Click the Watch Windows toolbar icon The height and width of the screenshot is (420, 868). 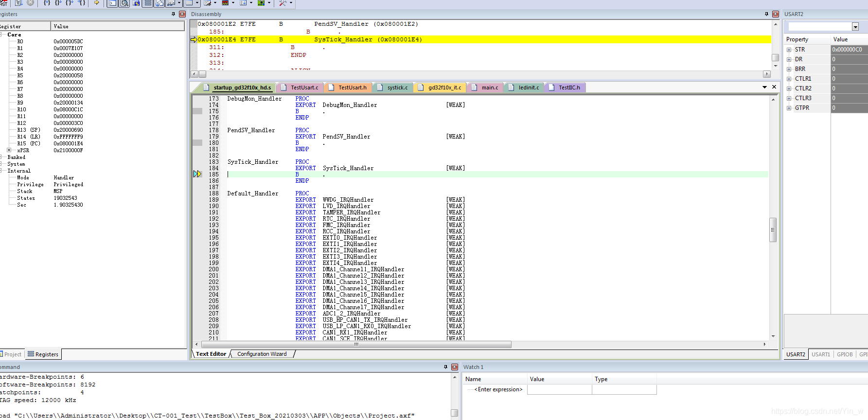[x=171, y=3]
